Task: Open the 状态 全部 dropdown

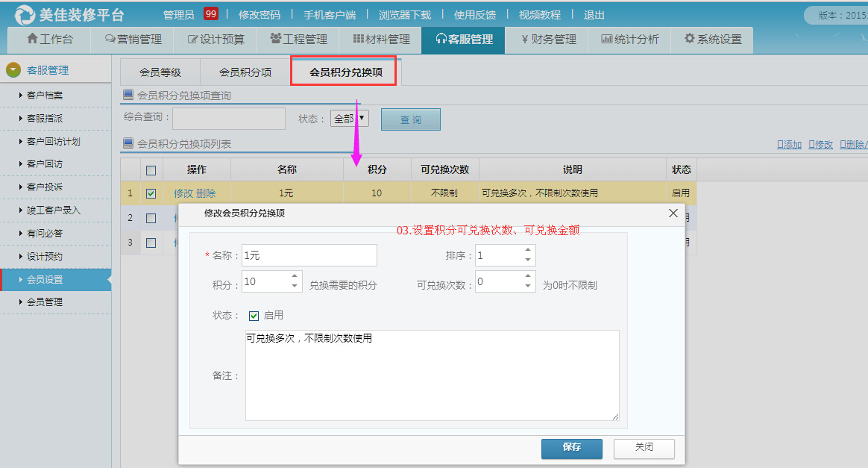Action: click(x=350, y=119)
